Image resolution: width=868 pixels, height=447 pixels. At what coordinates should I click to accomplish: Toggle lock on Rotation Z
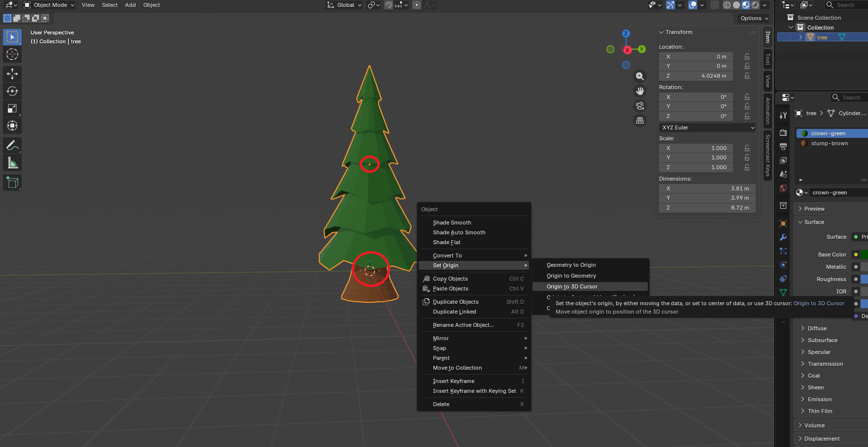(747, 116)
